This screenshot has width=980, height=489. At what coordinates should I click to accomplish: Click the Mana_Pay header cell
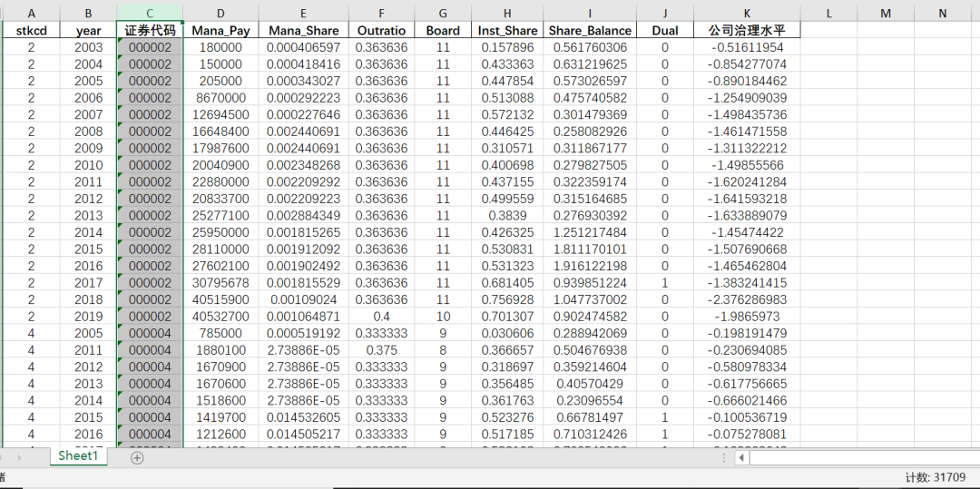click(220, 30)
